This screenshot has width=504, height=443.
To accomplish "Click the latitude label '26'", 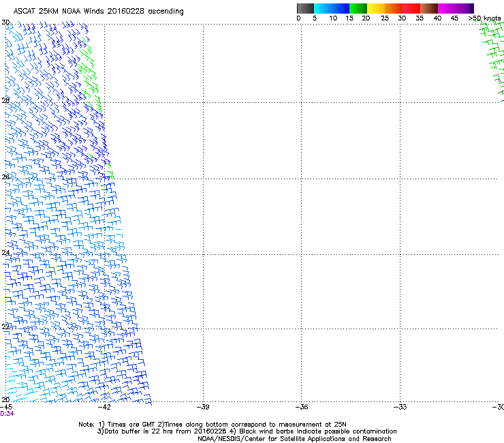I will click(x=5, y=177).
